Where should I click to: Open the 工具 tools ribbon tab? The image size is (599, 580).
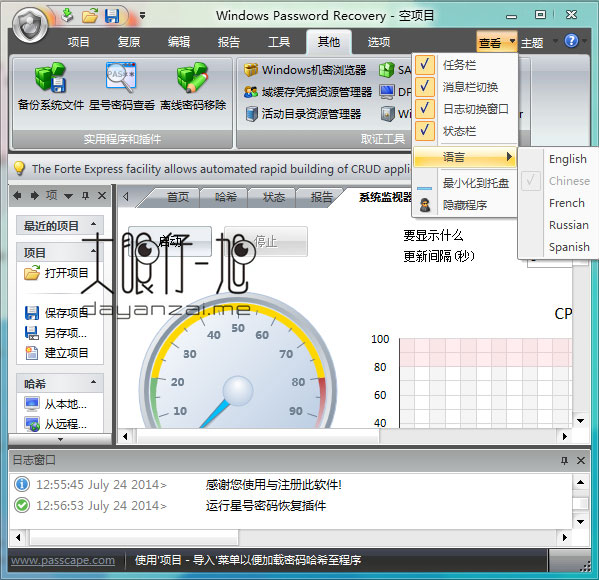pos(279,42)
